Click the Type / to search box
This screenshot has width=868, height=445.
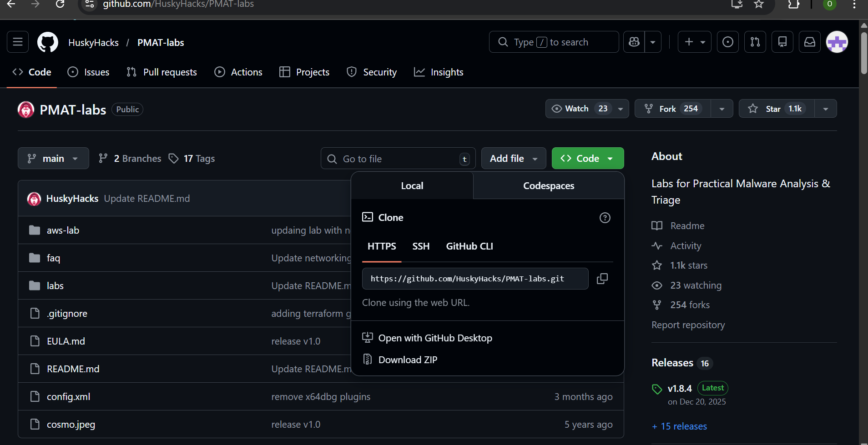pyautogui.click(x=554, y=42)
